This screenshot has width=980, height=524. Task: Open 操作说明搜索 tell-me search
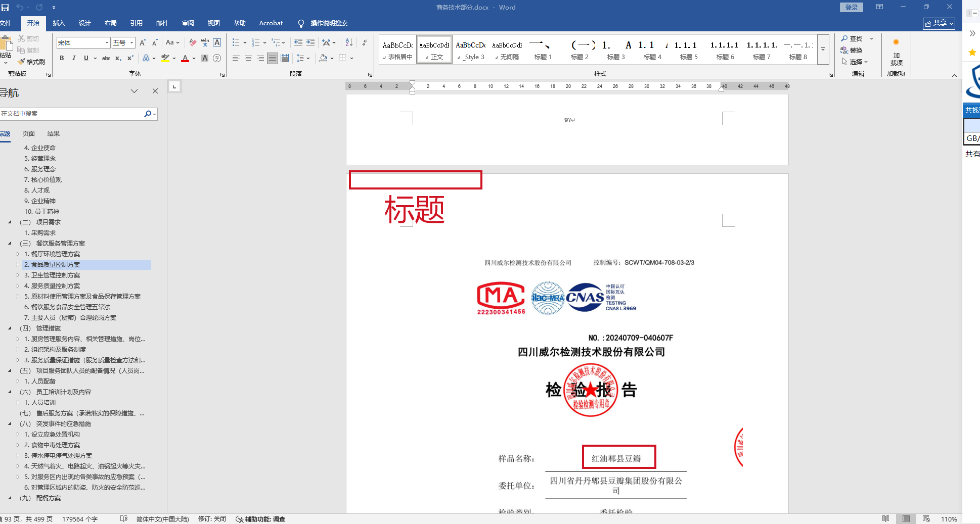point(323,23)
